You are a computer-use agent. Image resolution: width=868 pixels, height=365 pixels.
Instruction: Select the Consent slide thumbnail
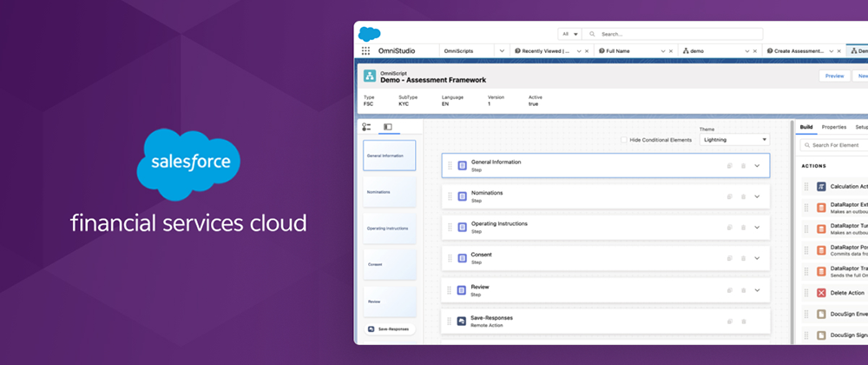click(x=389, y=264)
